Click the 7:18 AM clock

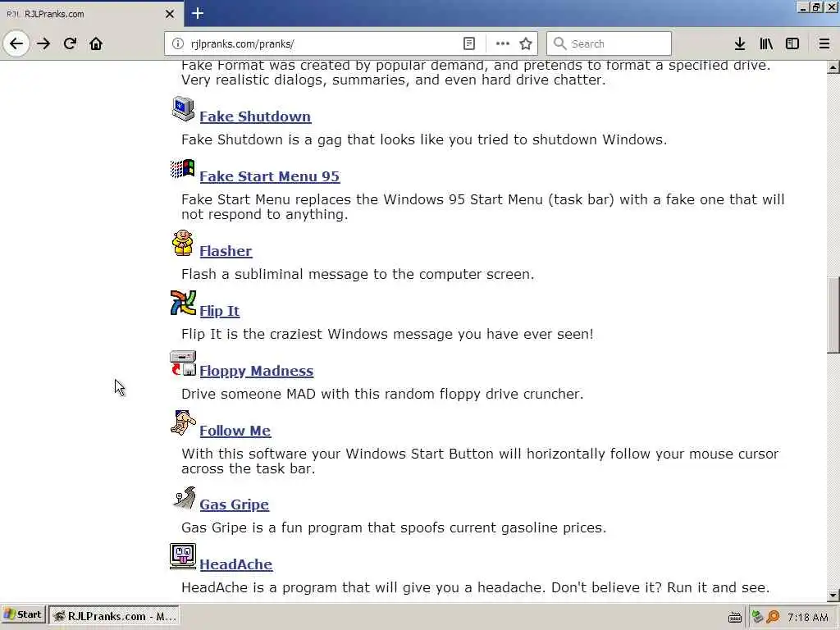pos(808,618)
